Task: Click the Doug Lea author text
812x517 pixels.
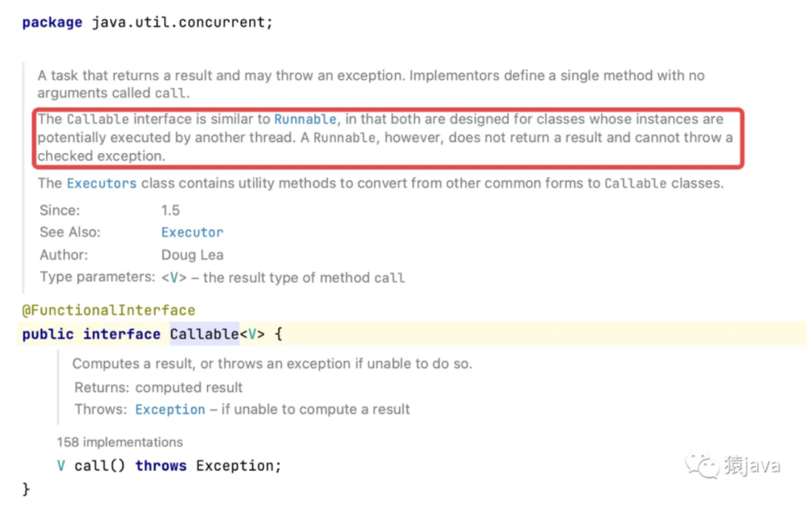Action: click(192, 255)
